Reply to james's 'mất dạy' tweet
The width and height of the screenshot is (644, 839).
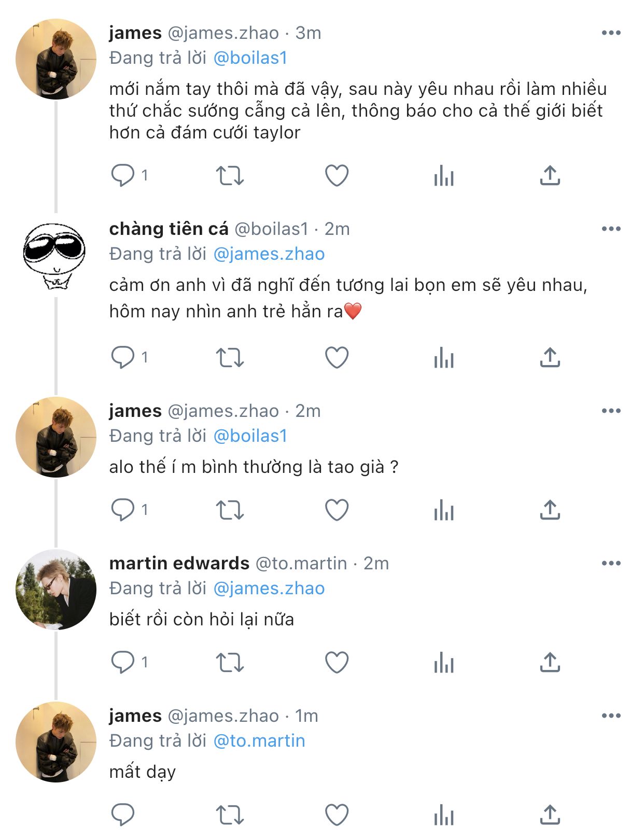coord(123,815)
